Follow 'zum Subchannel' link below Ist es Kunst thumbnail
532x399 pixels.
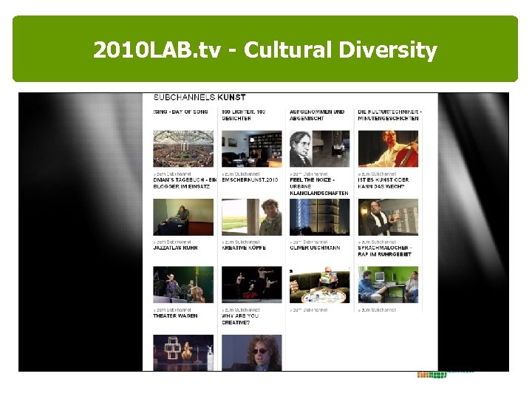coord(378,242)
